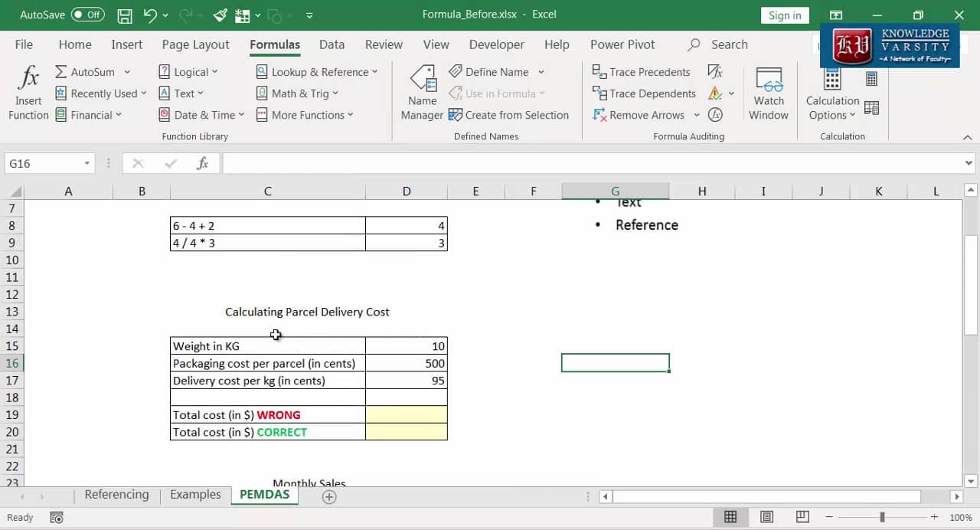Viewport: 980px width, 530px height.
Task: Click Trace Precedents
Action: coord(642,72)
